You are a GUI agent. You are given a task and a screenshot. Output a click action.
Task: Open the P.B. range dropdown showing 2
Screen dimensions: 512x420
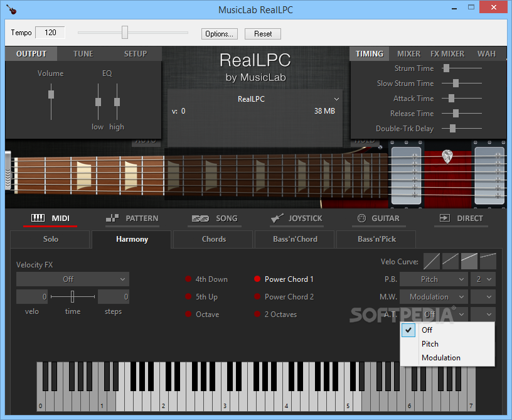[x=483, y=279]
